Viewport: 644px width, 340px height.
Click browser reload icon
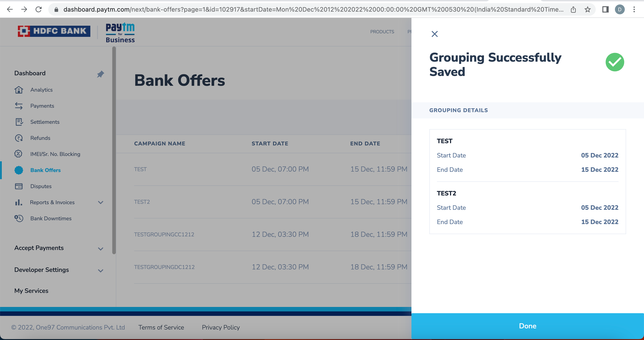coord(38,9)
